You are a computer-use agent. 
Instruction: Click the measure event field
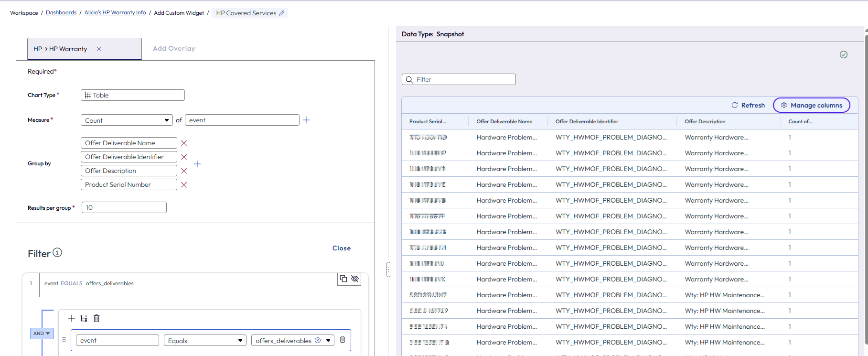pos(242,120)
